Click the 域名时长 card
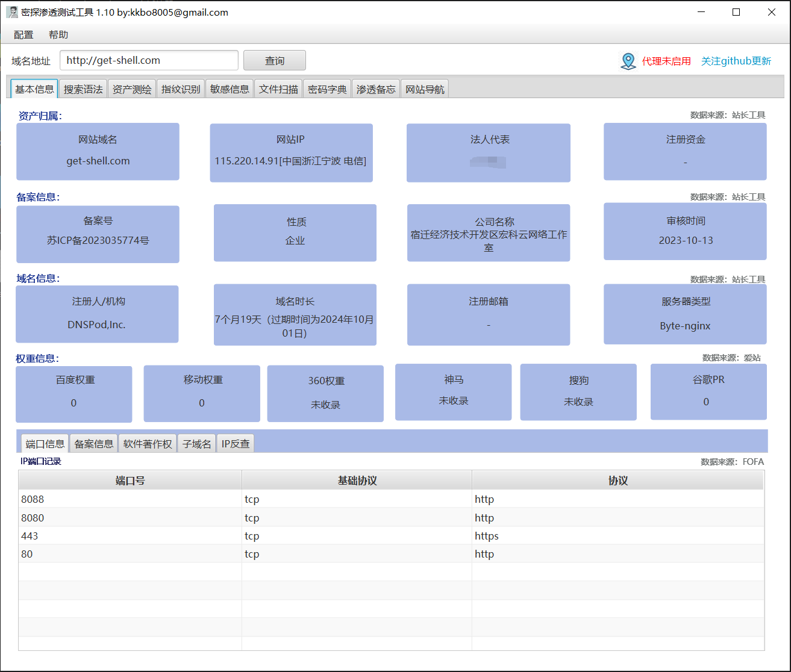 [x=295, y=315]
